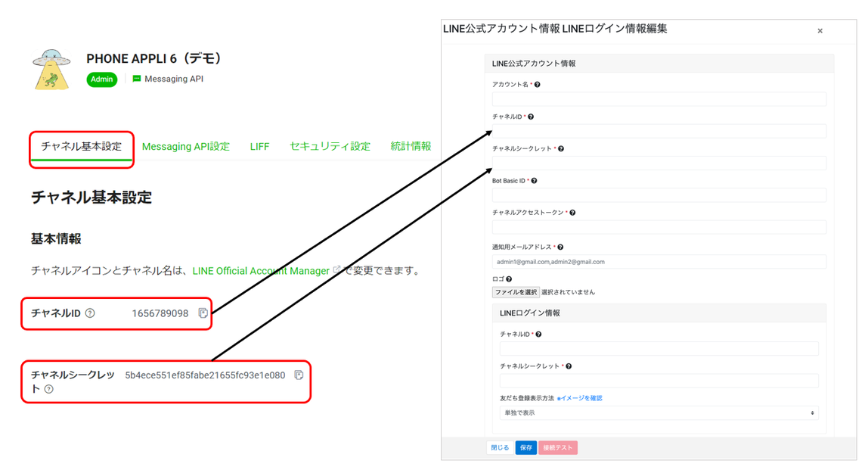Open the Messaging API設定 tab
868x470 pixels.
pyautogui.click(x=185, y=146)
